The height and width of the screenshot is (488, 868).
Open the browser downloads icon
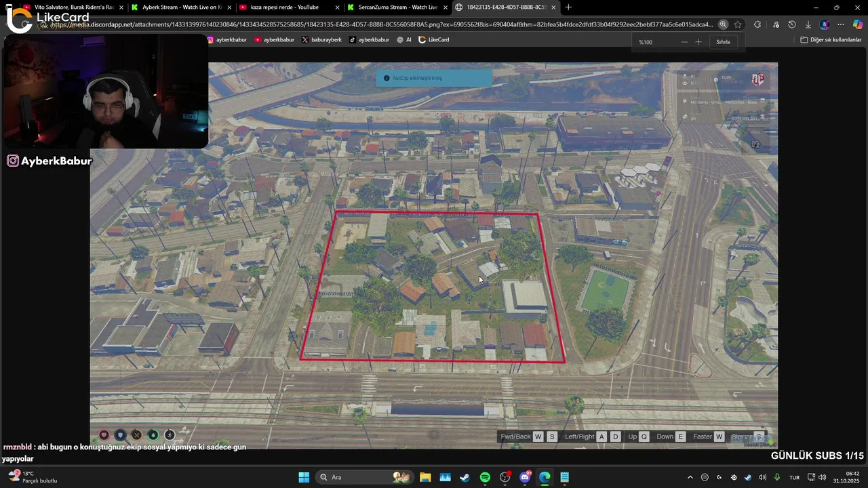[808, 24]
